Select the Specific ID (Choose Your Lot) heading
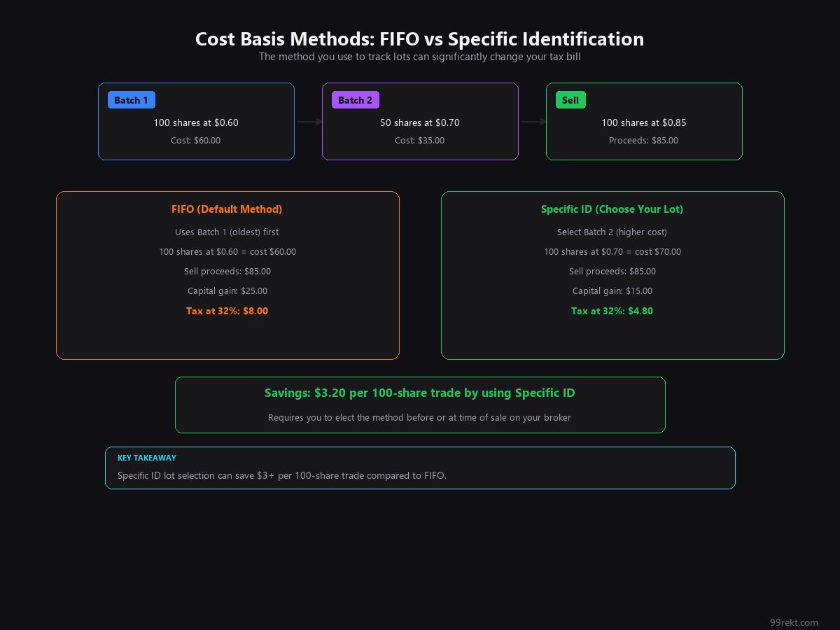This screenshot has width=840, height=630. tap(612, 209)
